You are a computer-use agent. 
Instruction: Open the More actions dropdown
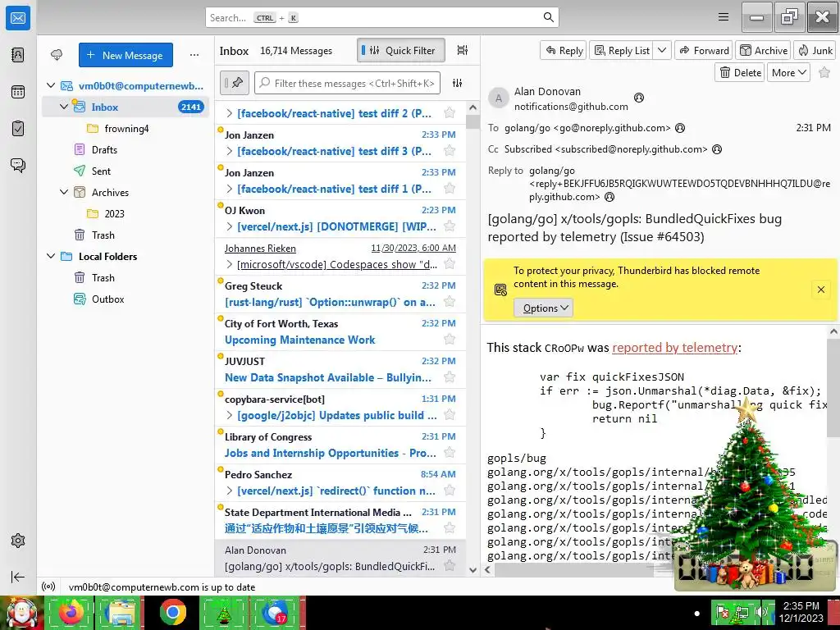(x=788, y=72)
